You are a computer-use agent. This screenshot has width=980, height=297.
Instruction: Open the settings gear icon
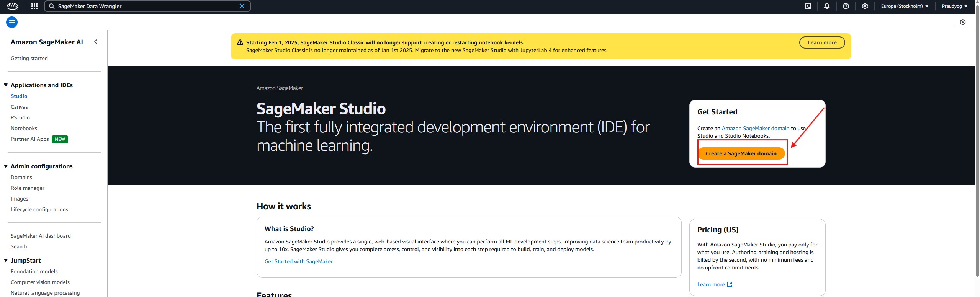865,6
